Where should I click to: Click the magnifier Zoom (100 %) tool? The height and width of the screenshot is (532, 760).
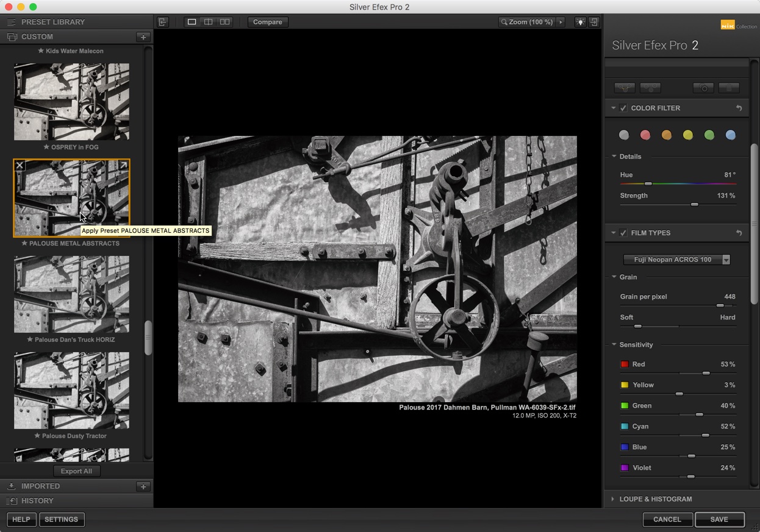pyautogui.click(x=527, y=22)
